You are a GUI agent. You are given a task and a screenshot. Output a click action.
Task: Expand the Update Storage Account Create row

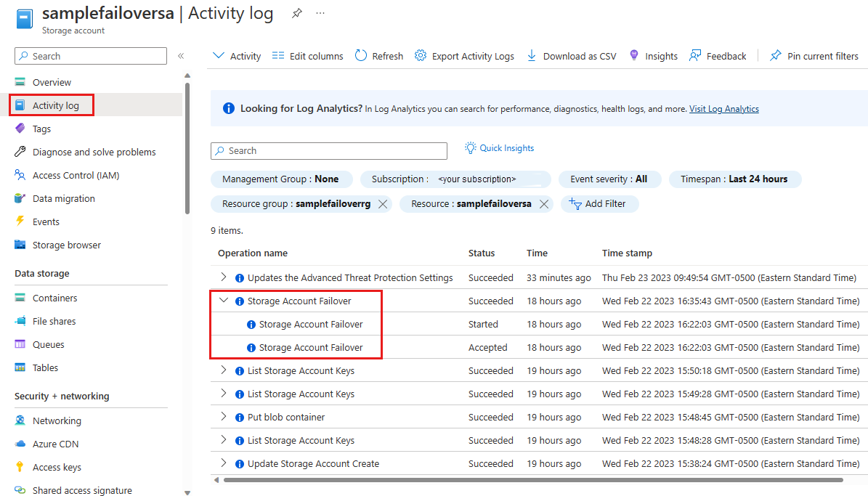pyautogui.click(x=224, y=463)
